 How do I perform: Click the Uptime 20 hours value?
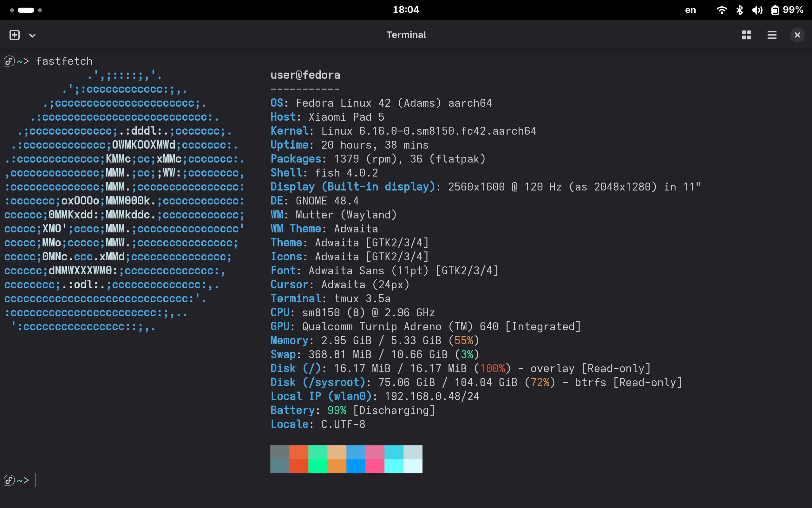[375, 145]
